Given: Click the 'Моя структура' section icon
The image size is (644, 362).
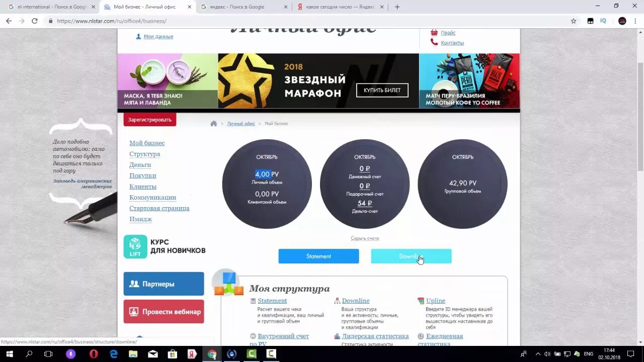Looking at the screenshot, I should [229, 283].
